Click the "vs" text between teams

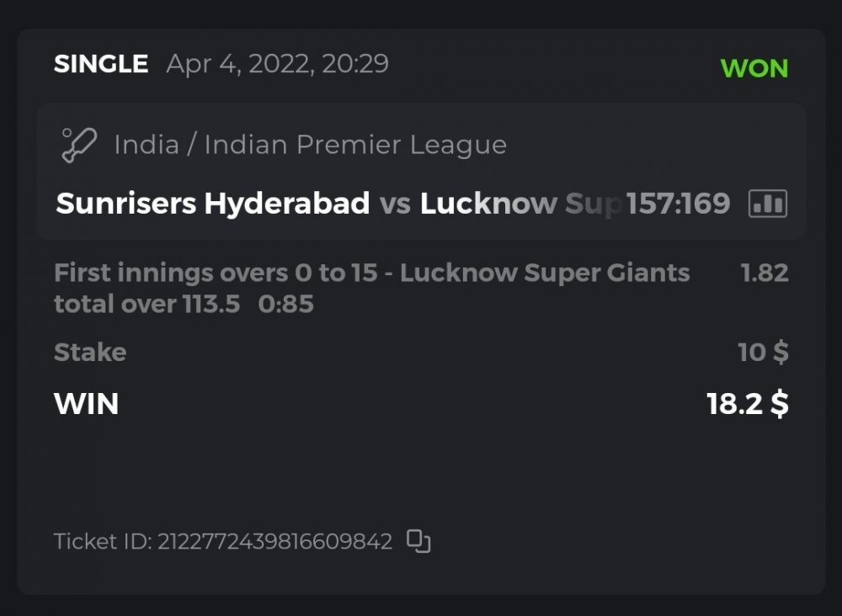(394, 204)
